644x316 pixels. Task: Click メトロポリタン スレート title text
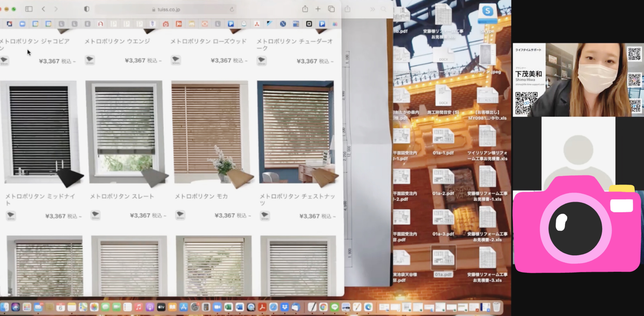(x=122, y=196)
